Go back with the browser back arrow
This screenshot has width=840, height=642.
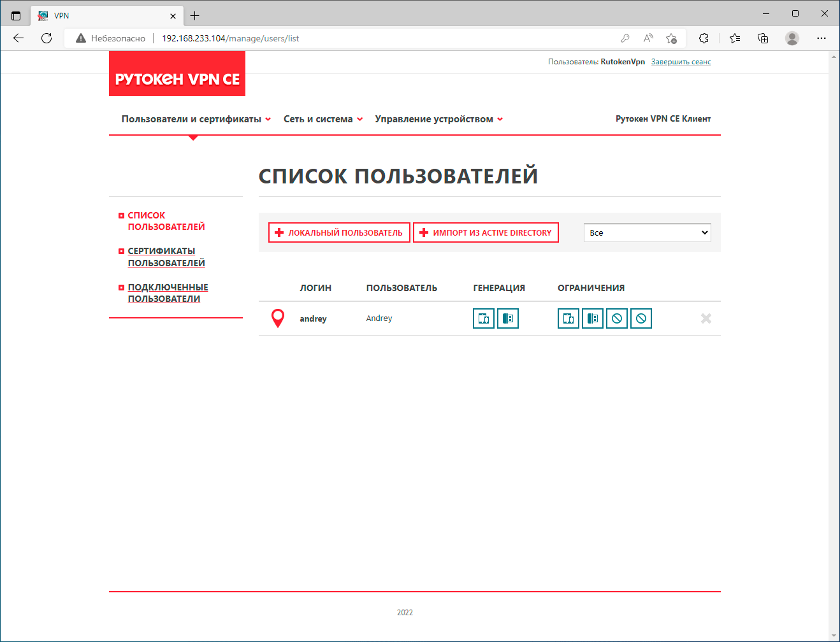[x=18, y=38]
